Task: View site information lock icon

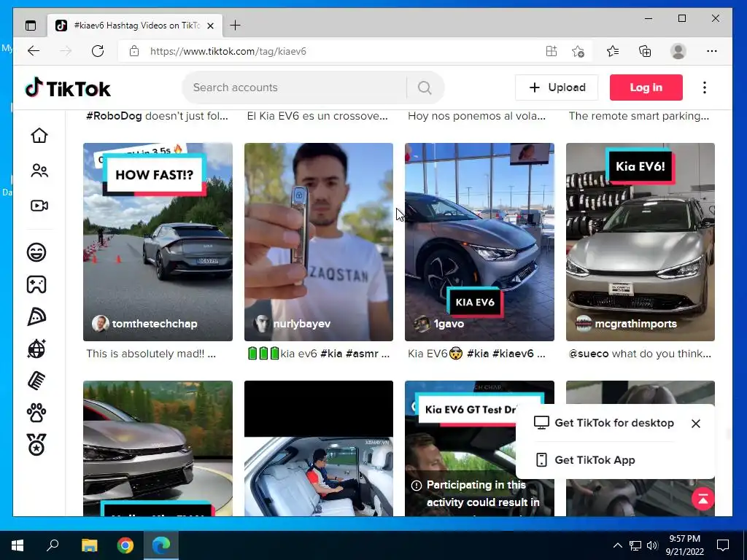Action: [134, 51]
